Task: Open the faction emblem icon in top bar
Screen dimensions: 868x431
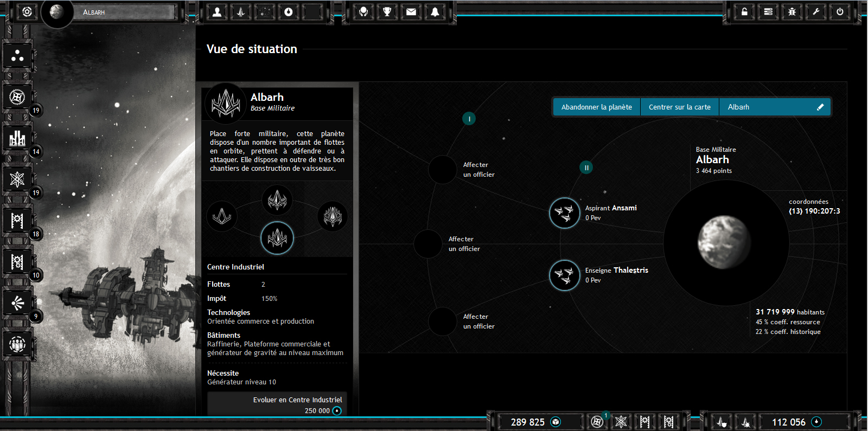Action: (x=27, y=11)
